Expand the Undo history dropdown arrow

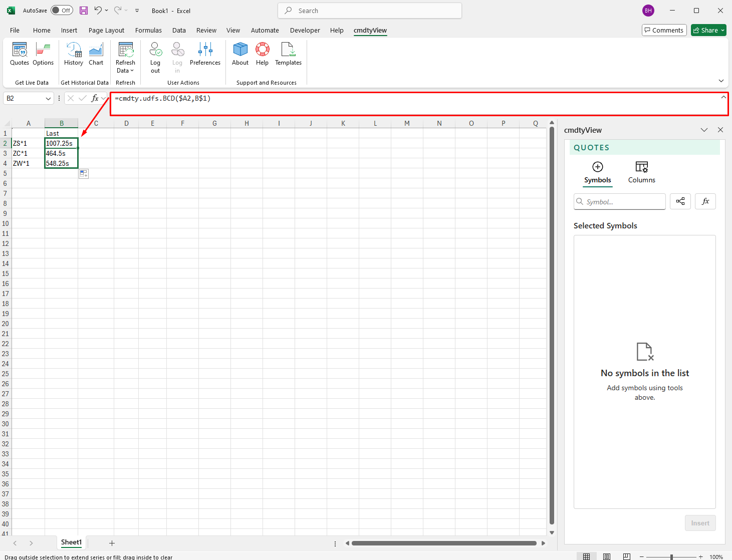106,11
